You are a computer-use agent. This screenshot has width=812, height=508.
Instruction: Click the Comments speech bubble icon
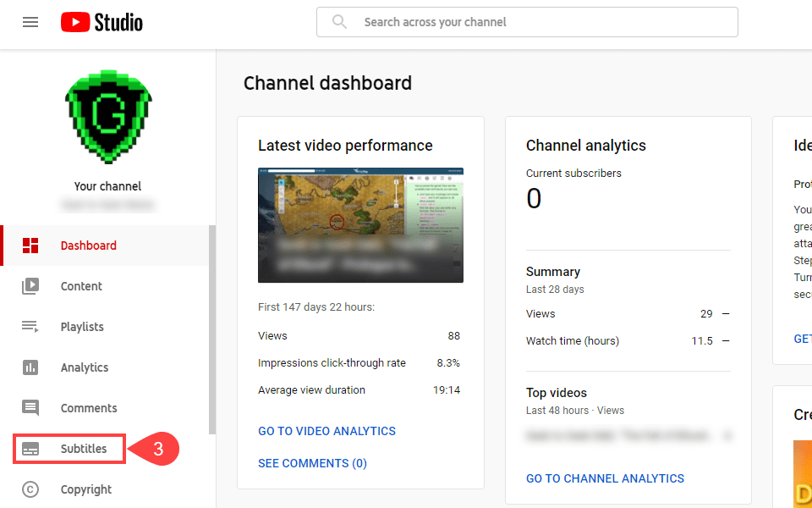(30, 408)
